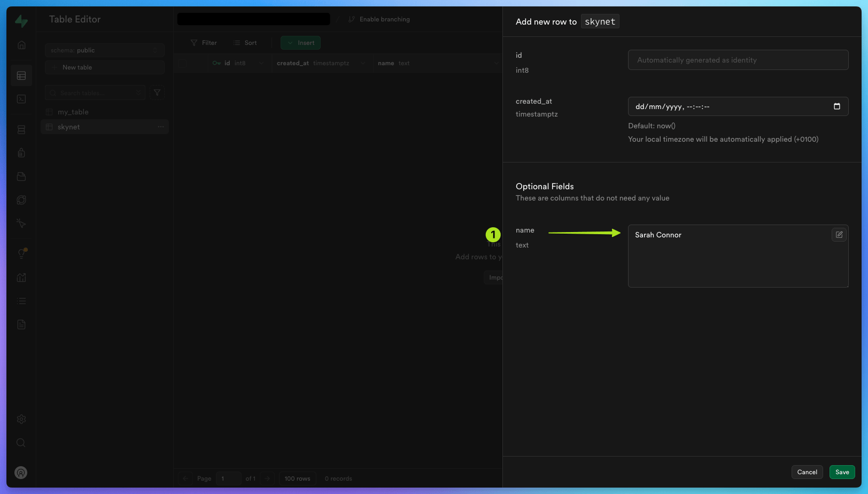Click the Enable branching icon
The width and height of the screenshot is (868, 494).
pos(351,19)
